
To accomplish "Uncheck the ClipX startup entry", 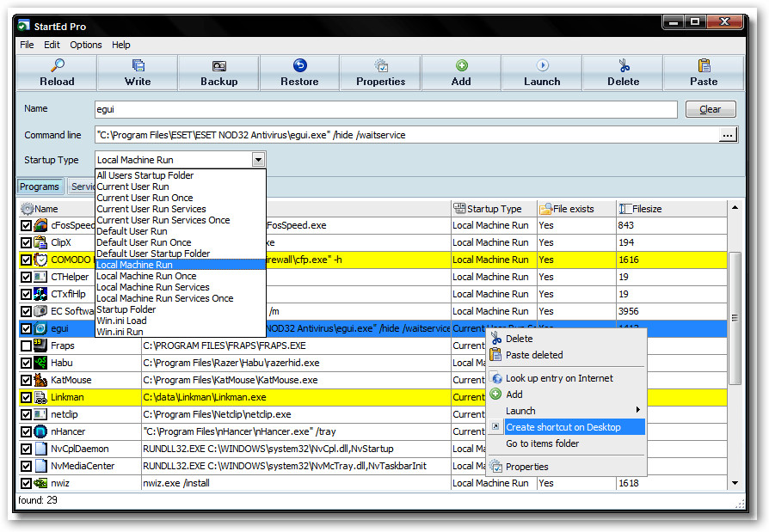I will point(27,242).
